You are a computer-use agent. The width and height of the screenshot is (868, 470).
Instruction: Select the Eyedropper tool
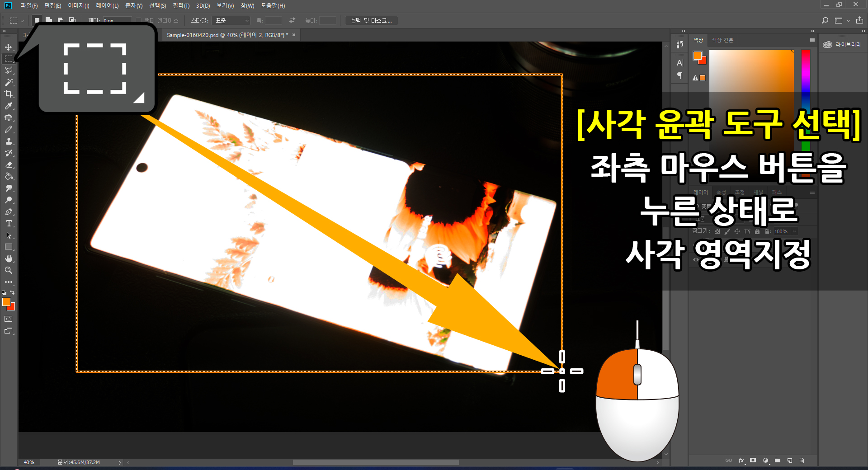[x=9, y=106]
